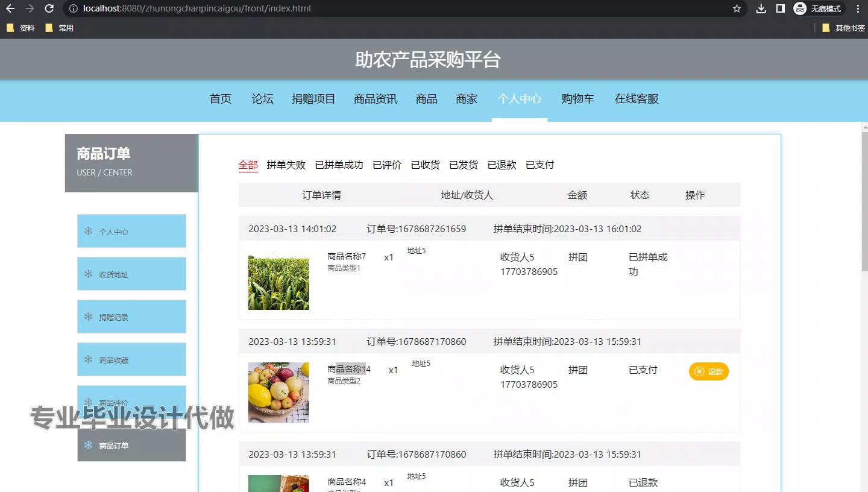This screenshot has width=868, height=492.
Task: Click the browser address bar URL
Action: 197,8
